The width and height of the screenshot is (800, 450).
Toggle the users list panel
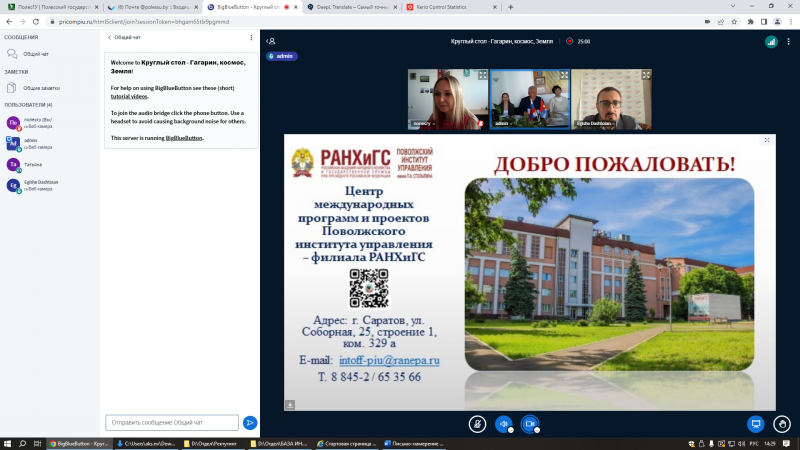tap(271, 41)
